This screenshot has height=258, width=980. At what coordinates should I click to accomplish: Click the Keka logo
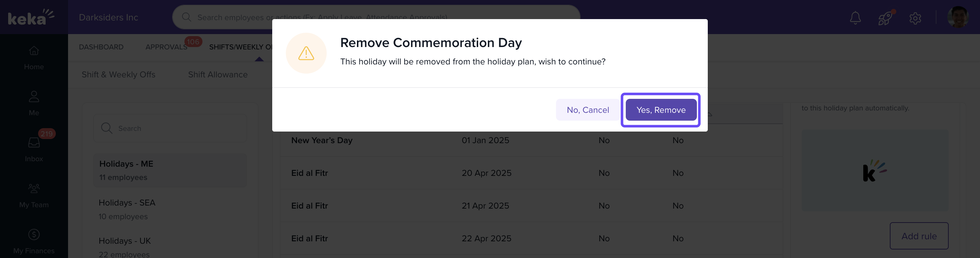pyautogui.click(x=31, y=17)
